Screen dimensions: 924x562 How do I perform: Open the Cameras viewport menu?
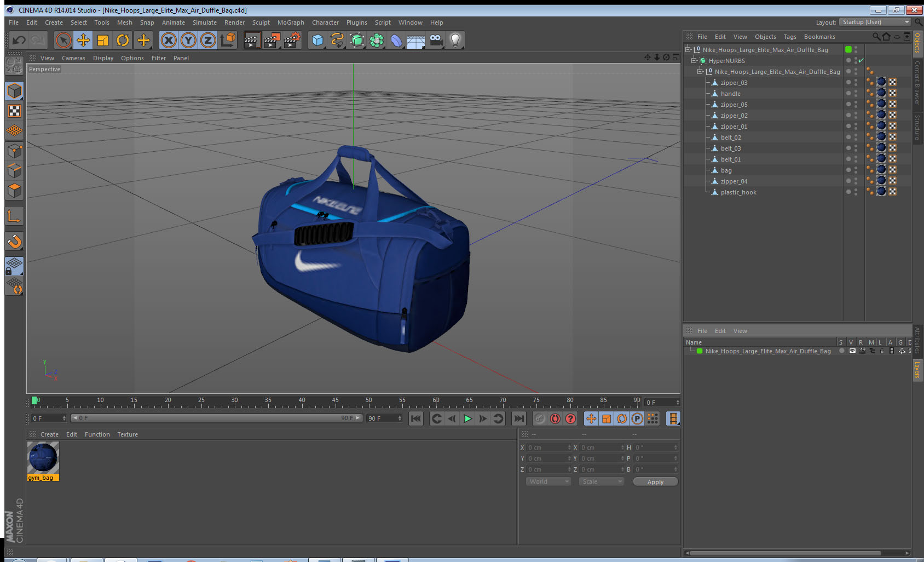coord(73,58)
